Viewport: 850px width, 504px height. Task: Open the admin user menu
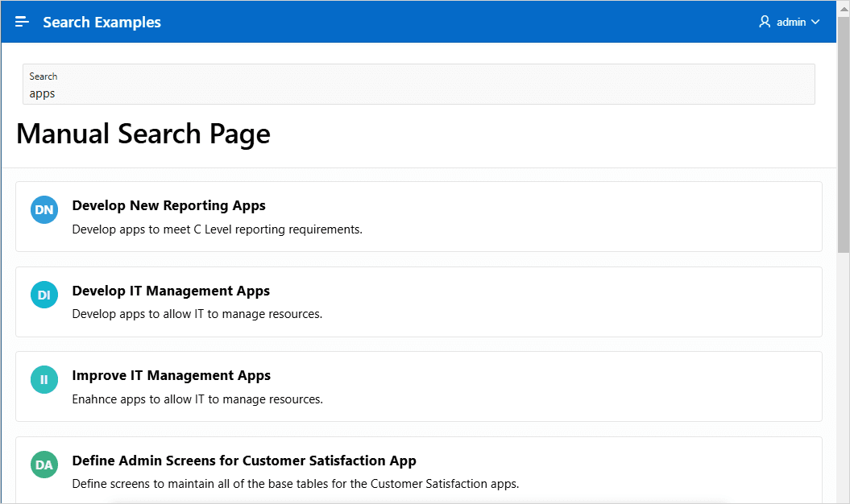(790, 22)
